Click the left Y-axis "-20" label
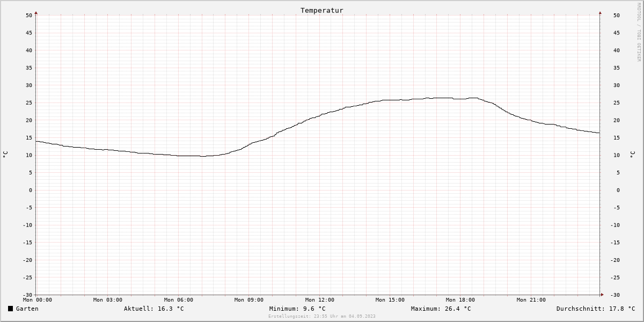 point(27,260)
